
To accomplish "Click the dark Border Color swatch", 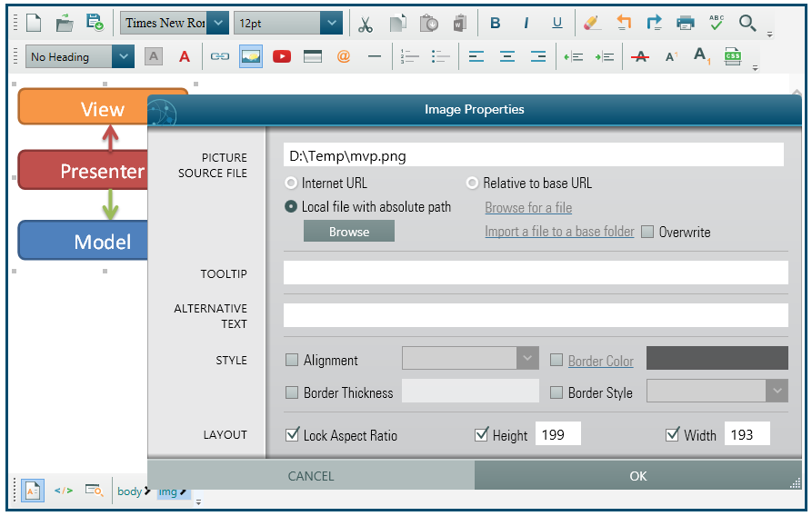I will click(x=717, y=359).
